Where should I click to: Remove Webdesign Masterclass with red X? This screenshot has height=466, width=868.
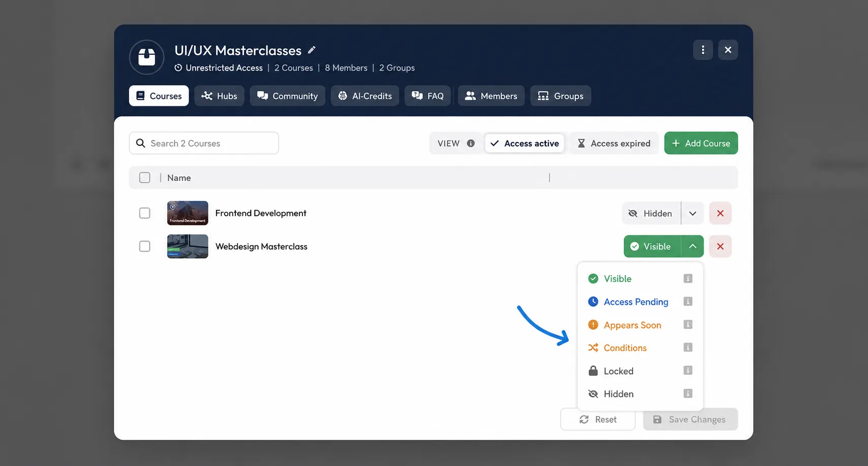(x=720, y=246)
